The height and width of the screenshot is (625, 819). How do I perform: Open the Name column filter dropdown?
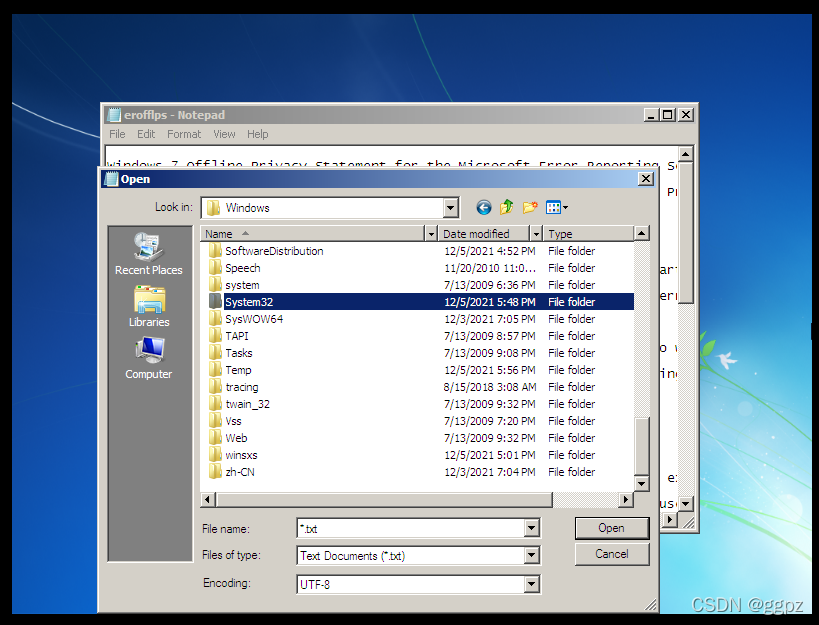(431, 234)
